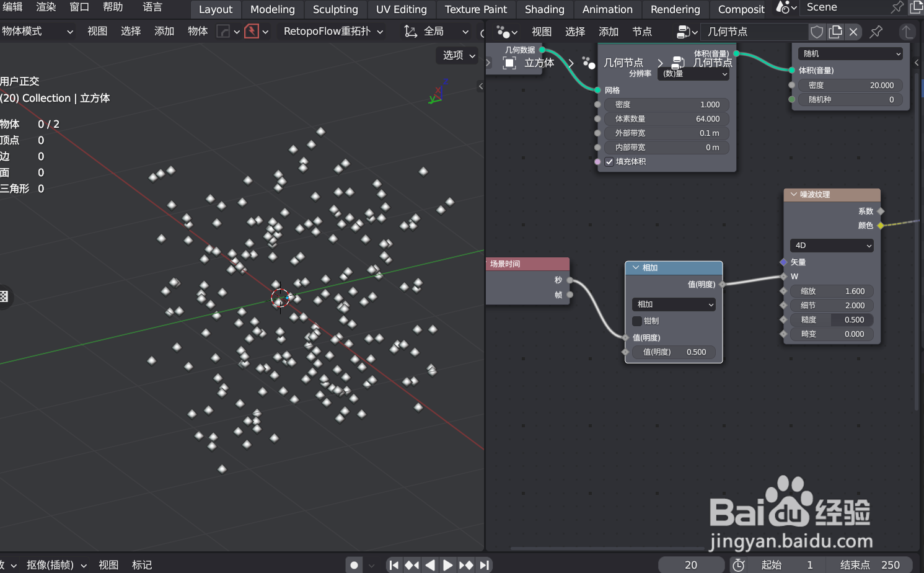This screenshot has width=924, height=573.
Task: Open the 节点 menu in node editor
Action: click(x=642, y=32)
